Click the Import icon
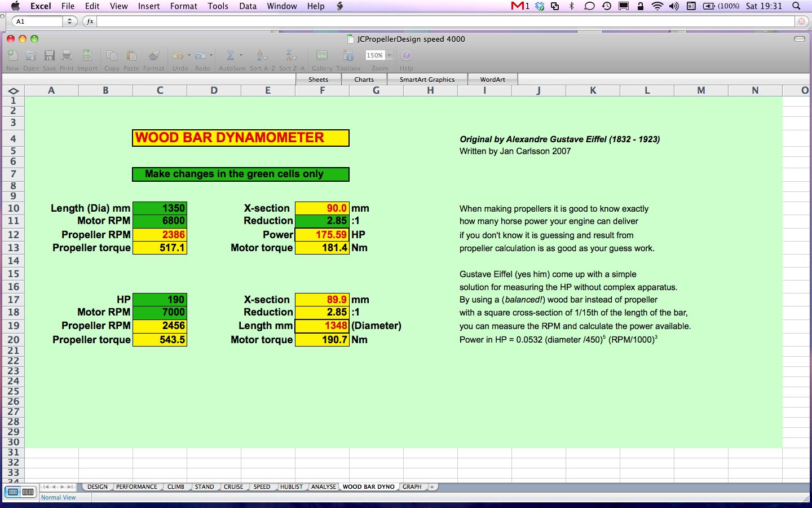The width and height of the screenshot is (812, 508). pos(87,55)
